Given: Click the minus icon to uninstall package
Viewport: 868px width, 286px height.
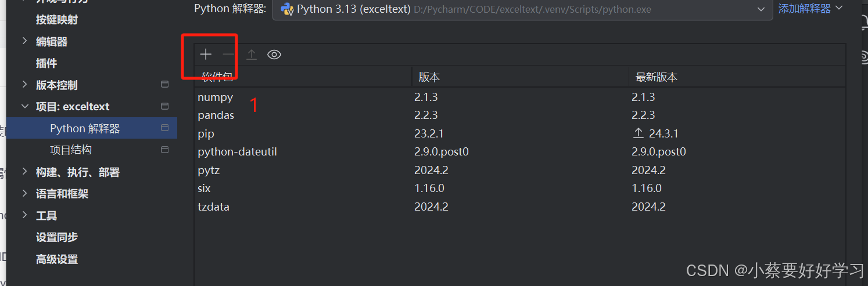Looking at the screenshot, I should (229, 55).
